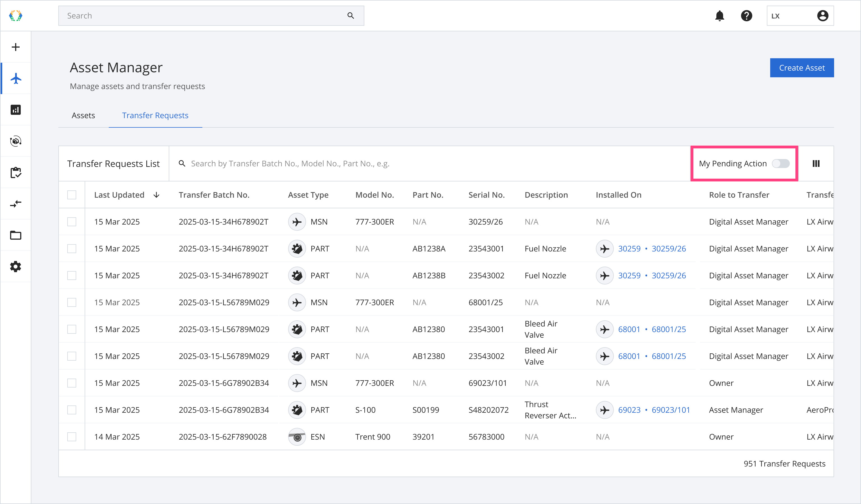Image resolution: width=861 pixels, height=504 pixels.
Task: Click the Description column header
Action: coord(546,195)
